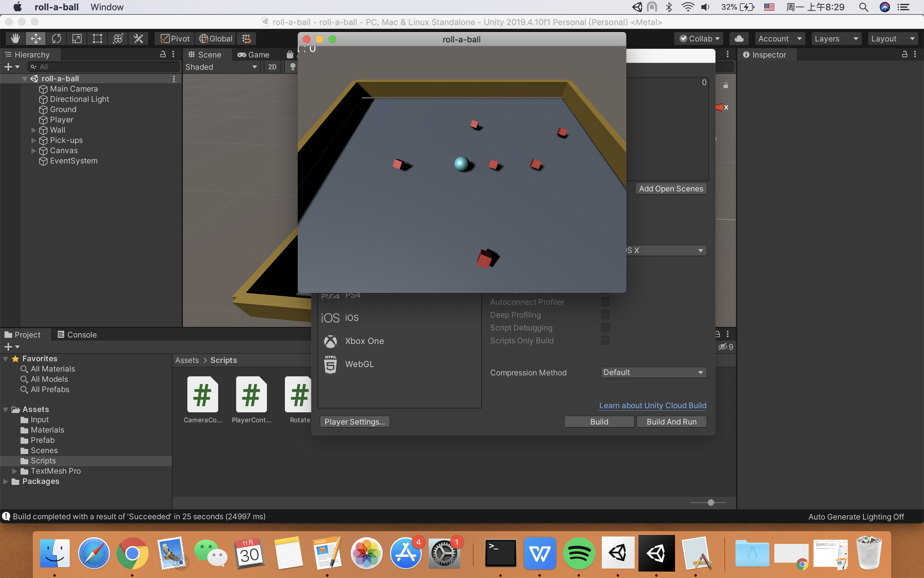924x578 pixels.
Task: Open Unity cloud services icon
Action: (x=739, y=39)
